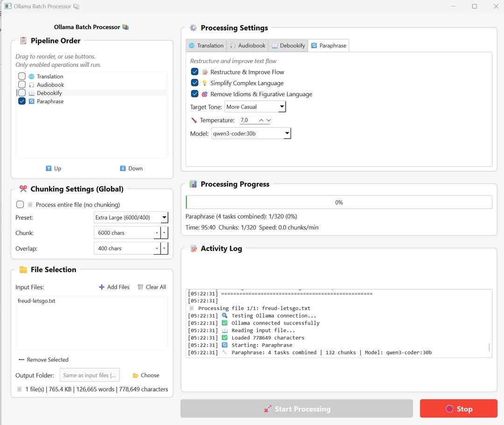The image size is (504, 425).
Task: Open the Debookify settings tab
Action: 288,46
